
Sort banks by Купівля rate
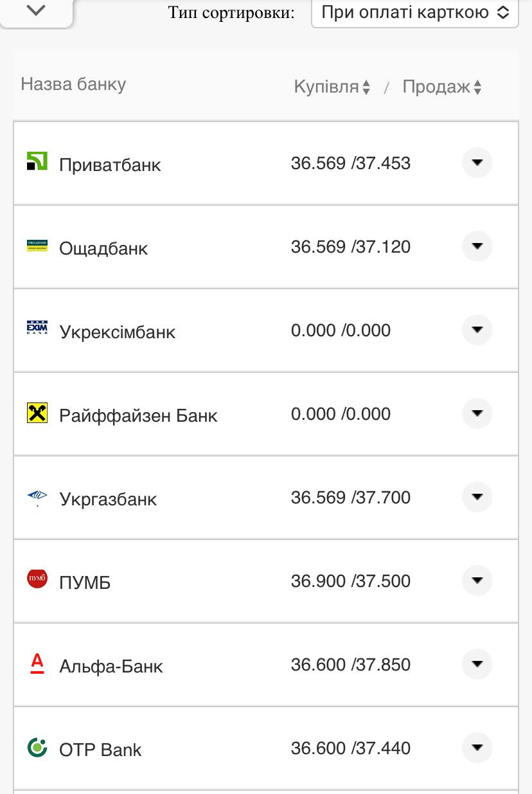tap(332, 87)
